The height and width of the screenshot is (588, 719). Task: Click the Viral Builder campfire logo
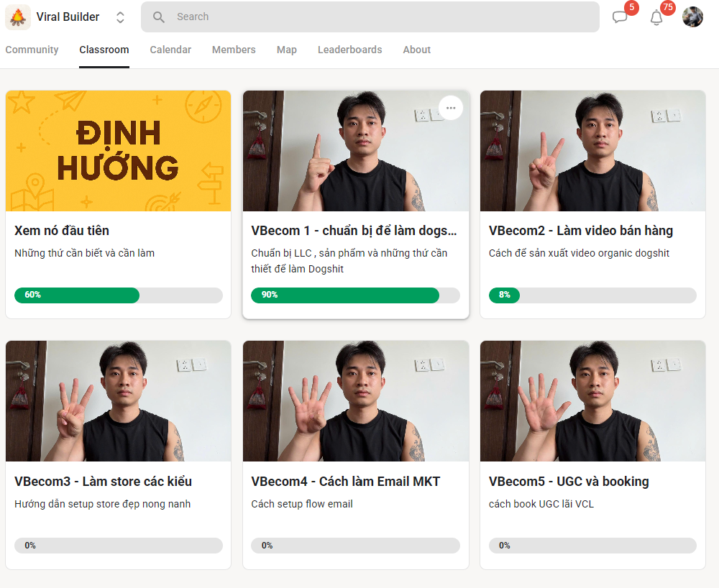[18, 17]
